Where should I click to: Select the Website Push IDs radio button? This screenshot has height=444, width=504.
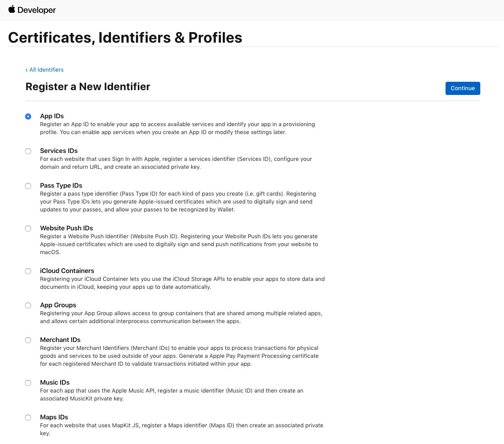[x=28, y=229]
